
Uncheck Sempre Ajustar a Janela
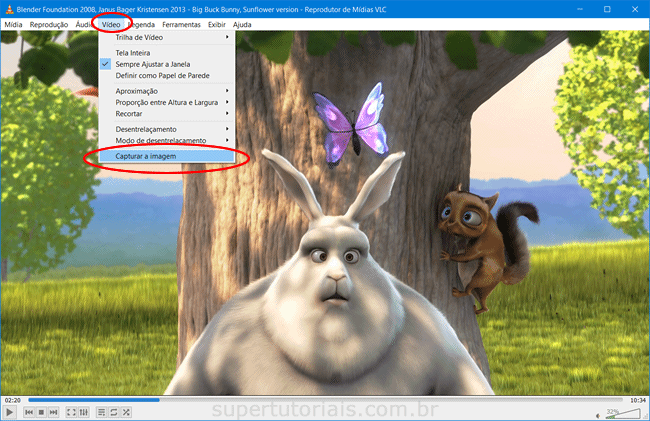(153, 64)
